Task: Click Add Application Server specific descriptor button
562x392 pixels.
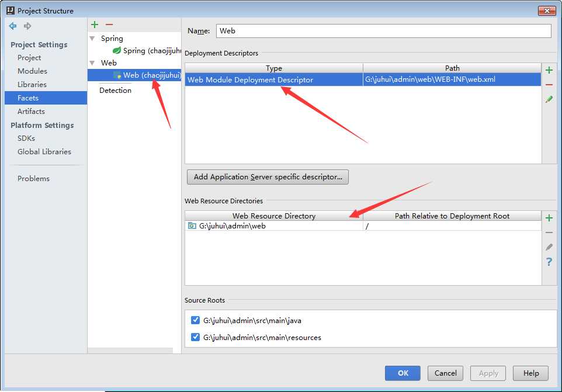Action: [x=268, y=177]
